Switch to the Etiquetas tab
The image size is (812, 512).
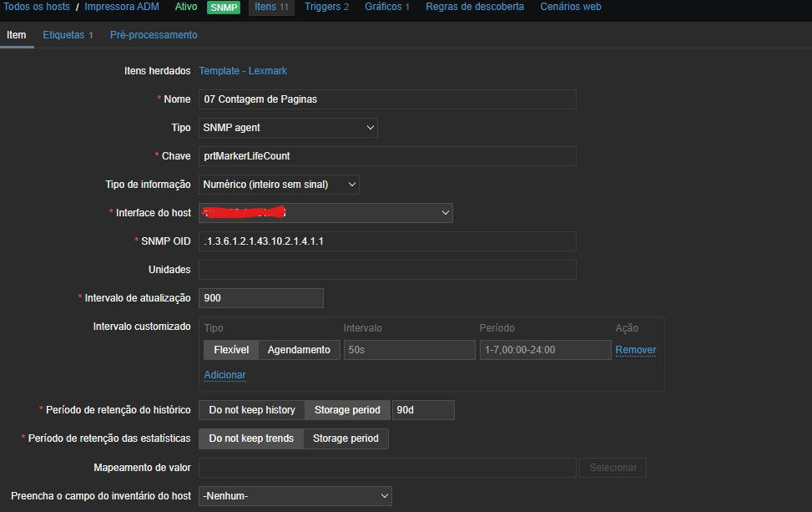coord(68,35)
